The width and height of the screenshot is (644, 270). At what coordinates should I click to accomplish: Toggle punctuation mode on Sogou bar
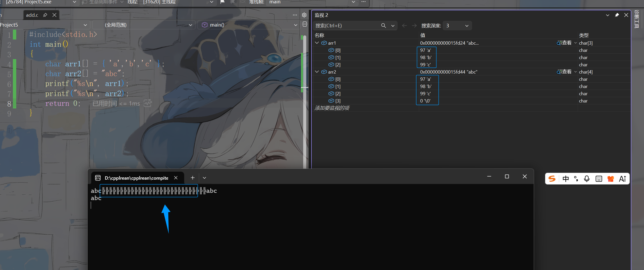pyautogui.click(x=576, y=179)
